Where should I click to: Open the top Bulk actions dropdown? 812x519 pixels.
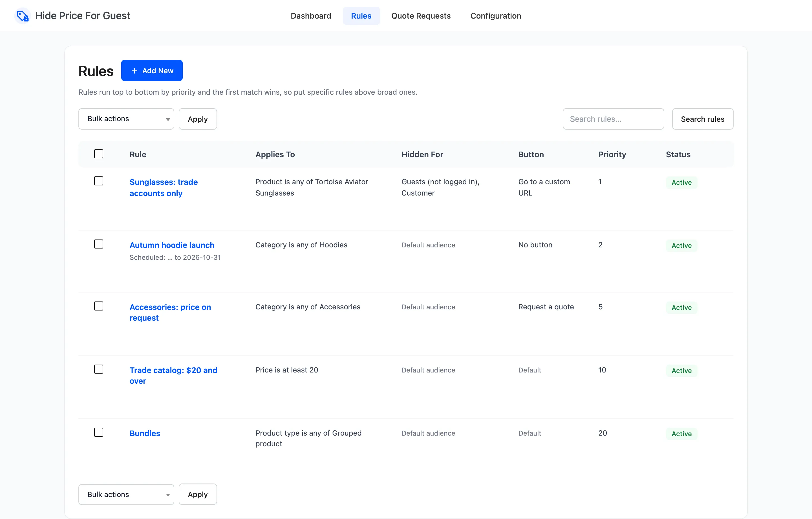pyautogui.click(x=126, y=119)
